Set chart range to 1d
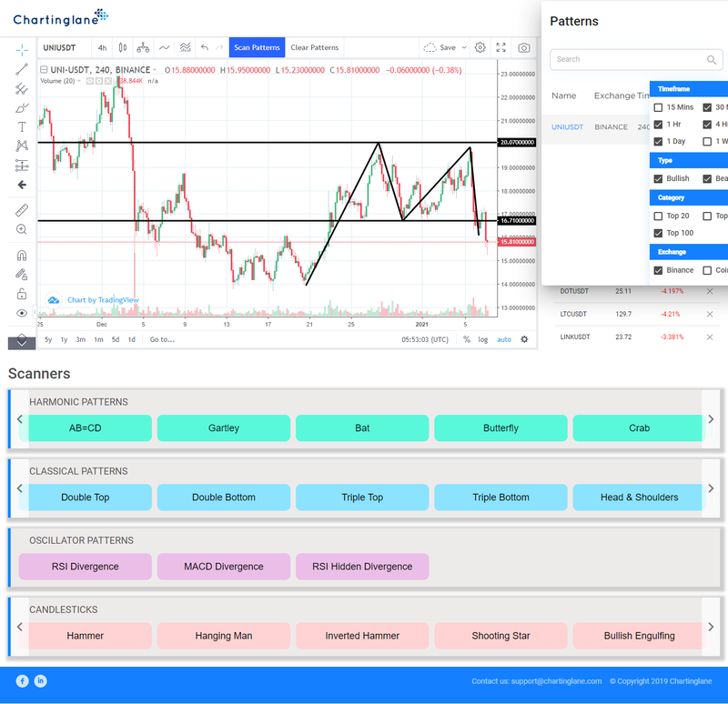This screenshot has height=704, width=728. (x=132, y=339)
